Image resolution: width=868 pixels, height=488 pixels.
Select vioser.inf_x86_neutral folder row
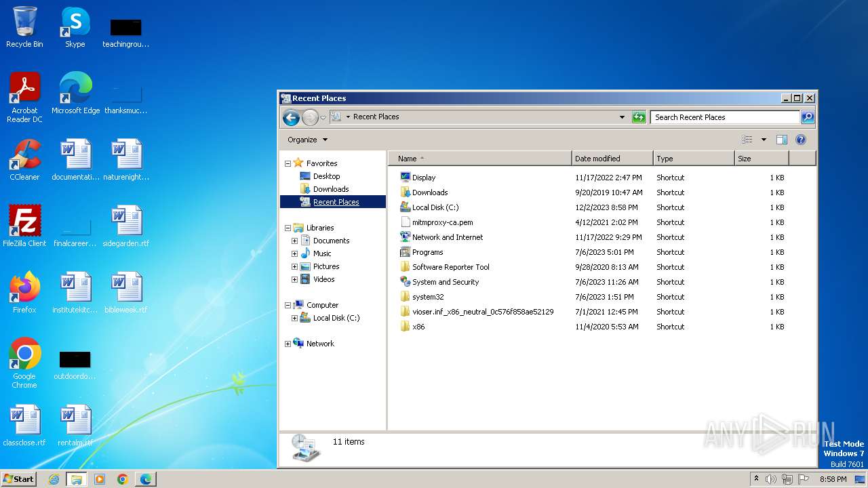(592, 312)
